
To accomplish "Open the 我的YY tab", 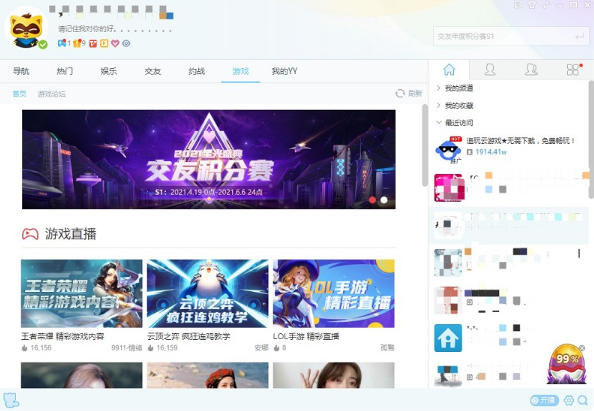I will click(x=284, y=71).
